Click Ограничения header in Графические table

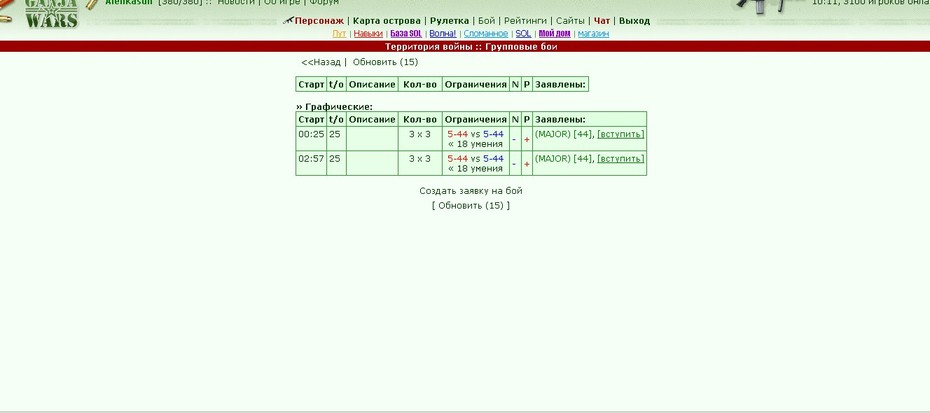476,119
